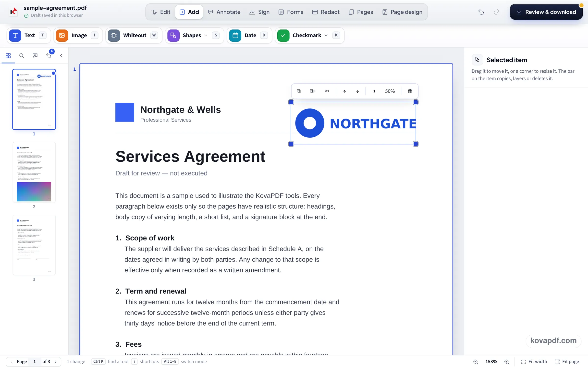Open the Sign mode
The height and width of the screenshot is (368, 588).
coord(259,12)
